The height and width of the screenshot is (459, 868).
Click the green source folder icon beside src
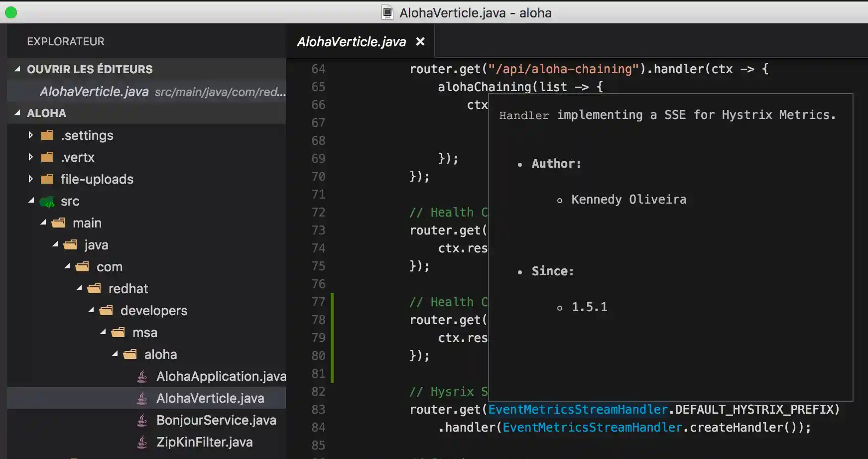click(46, 201)
